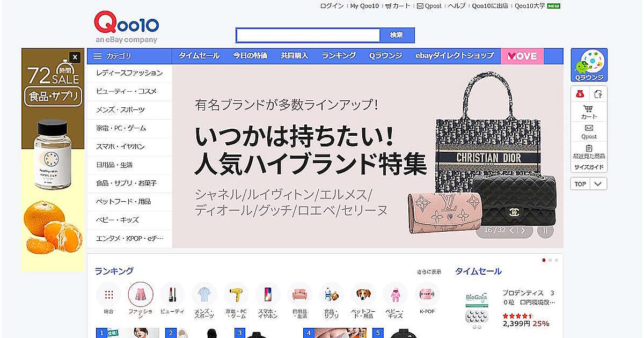Select the smartphone ranking category icon
Screen dimensions: 644x338
tap(268, 295)
